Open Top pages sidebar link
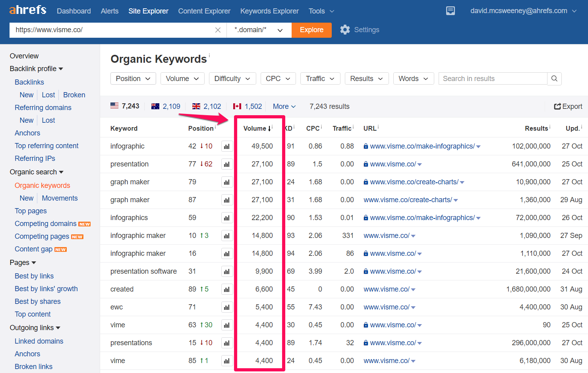Image resolution: width=588 pixels, height=373 pixels. click(x=31, y=211)
